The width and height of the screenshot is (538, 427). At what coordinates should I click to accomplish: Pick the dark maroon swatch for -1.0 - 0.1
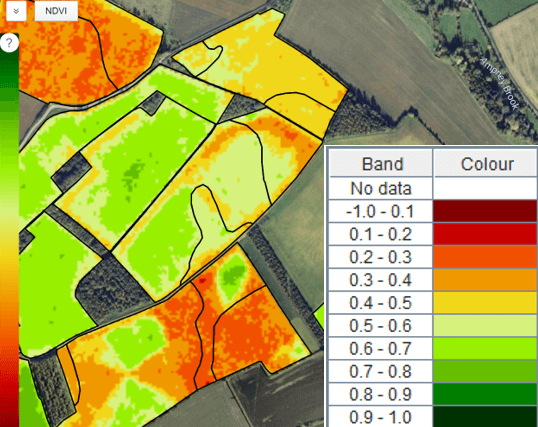[x=486, y=211]
